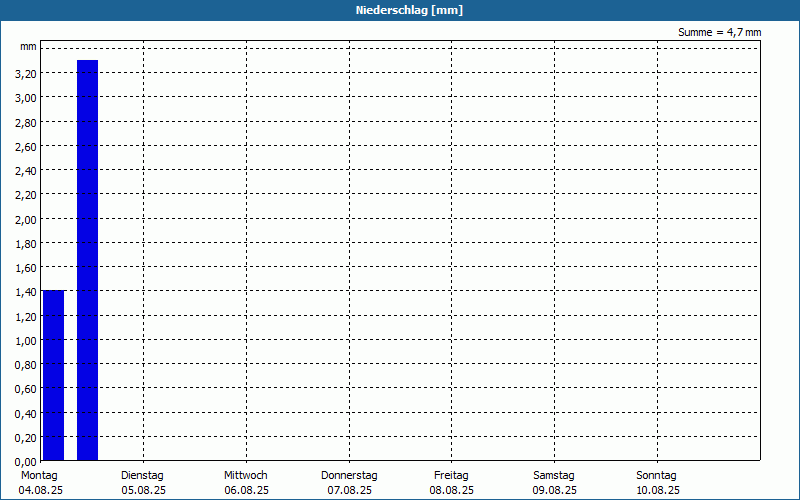Click the '2,20' y-axis value

[x=26, y=195]
